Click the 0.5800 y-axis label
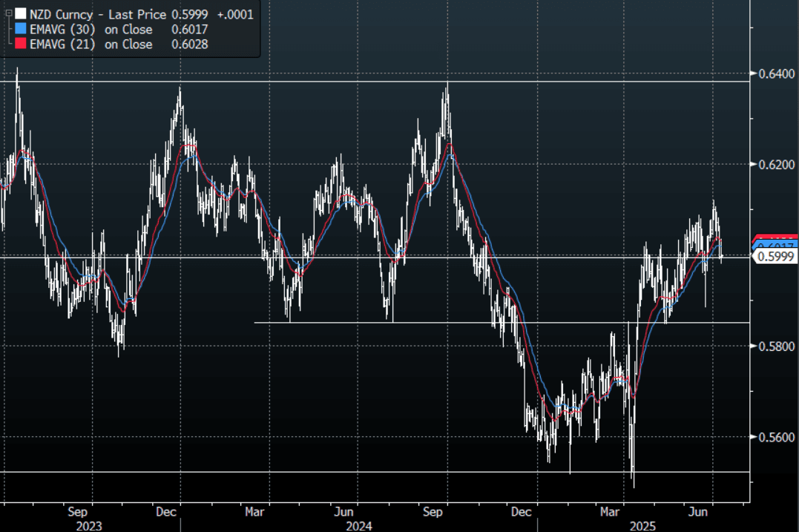Screen dimensions: 799x532 (x=777, y=347)
